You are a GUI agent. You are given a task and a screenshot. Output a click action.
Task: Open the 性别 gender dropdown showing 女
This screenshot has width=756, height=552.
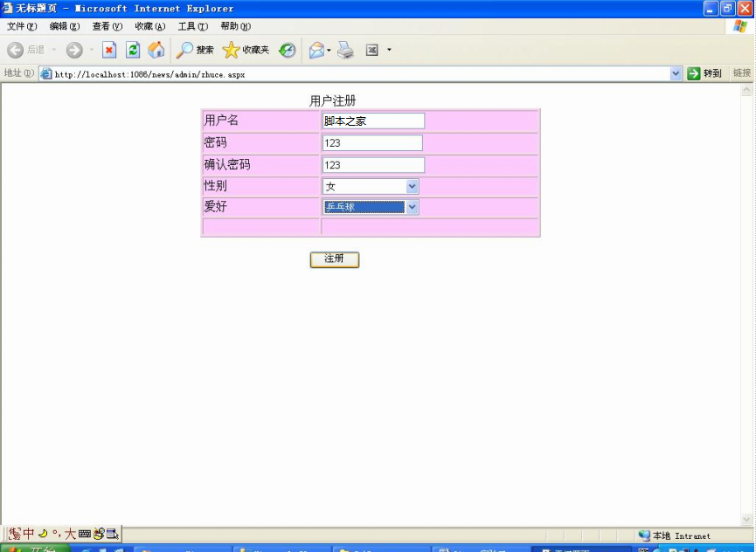pyautogui.click(x=371, y=186)
